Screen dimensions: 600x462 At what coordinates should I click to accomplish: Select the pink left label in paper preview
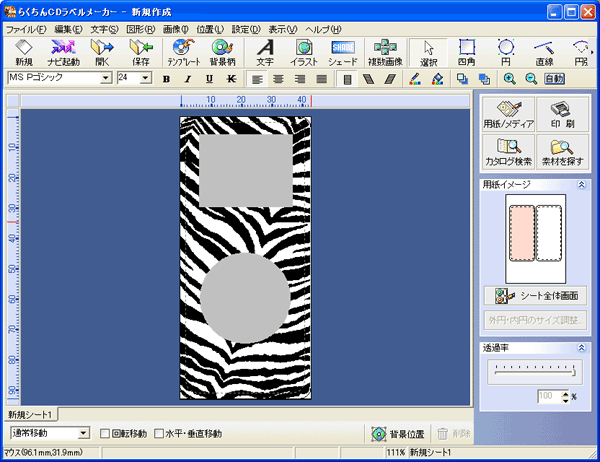(522, 233)
